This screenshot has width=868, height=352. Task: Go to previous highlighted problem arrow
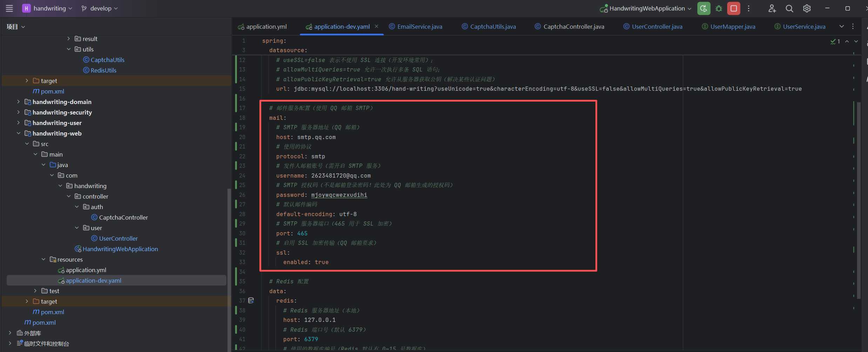click(x=847, y=41)
